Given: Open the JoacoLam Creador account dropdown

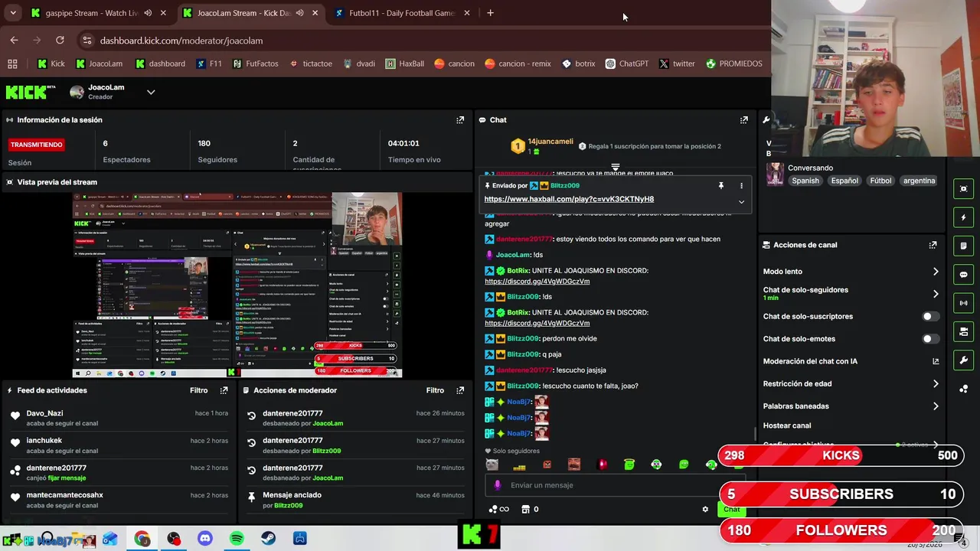Looking at the screenshot, I should click(151, 92).
